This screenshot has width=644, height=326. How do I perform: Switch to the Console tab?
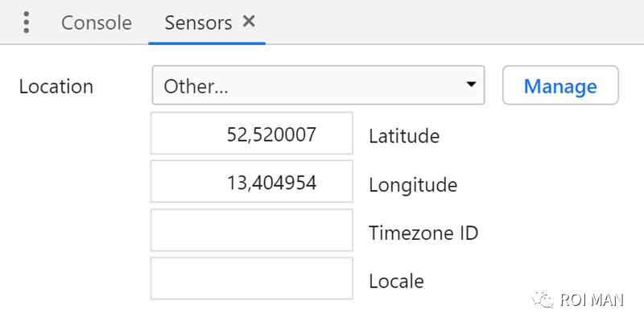pos(96,23)
